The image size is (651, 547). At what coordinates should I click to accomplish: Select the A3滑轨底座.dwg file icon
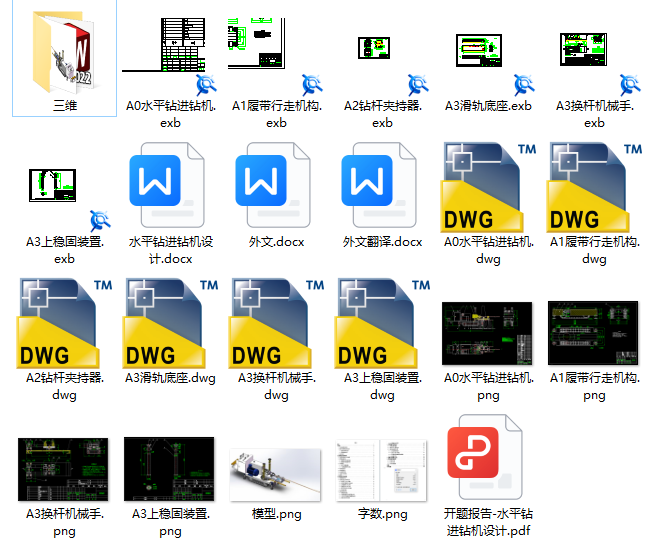tap(170, 323)
